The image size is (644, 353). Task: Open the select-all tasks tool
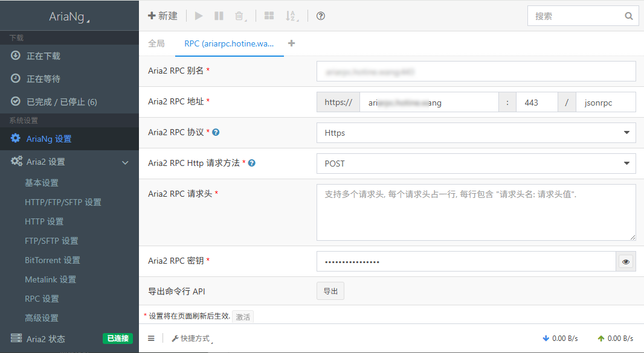tap(269, 16)
